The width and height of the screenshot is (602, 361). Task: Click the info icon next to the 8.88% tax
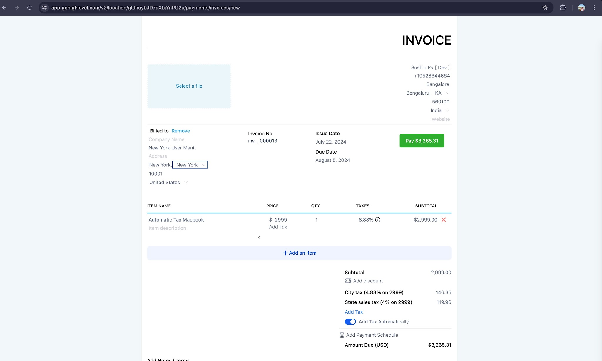(378, 220)
